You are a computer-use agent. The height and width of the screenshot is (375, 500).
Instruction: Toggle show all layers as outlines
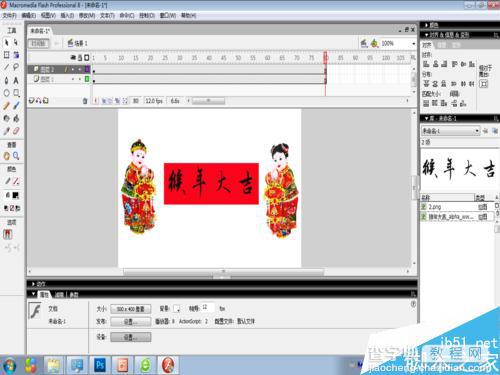point(87,58)
